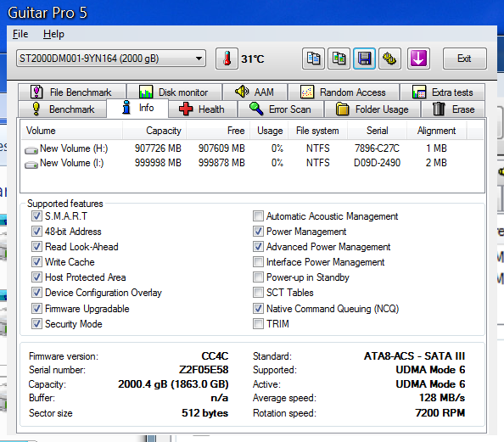Click the Guitar Pro 5 title bar
The width and height of the screenshot is (504, 442).
click(252, 13)
